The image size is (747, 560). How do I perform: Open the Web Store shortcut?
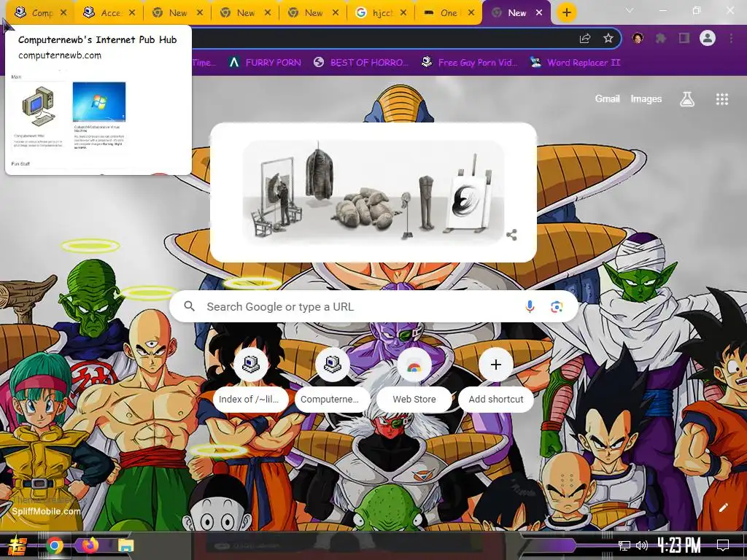click(414, 380)
